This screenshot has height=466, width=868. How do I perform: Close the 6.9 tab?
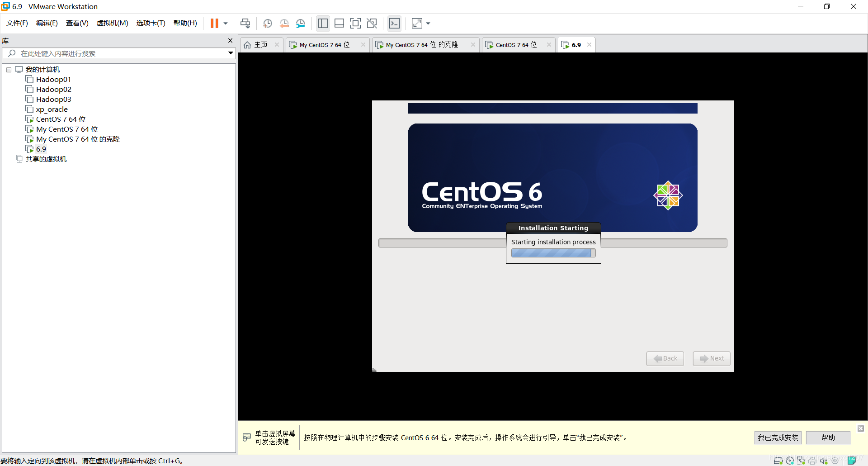click(589, 45)
